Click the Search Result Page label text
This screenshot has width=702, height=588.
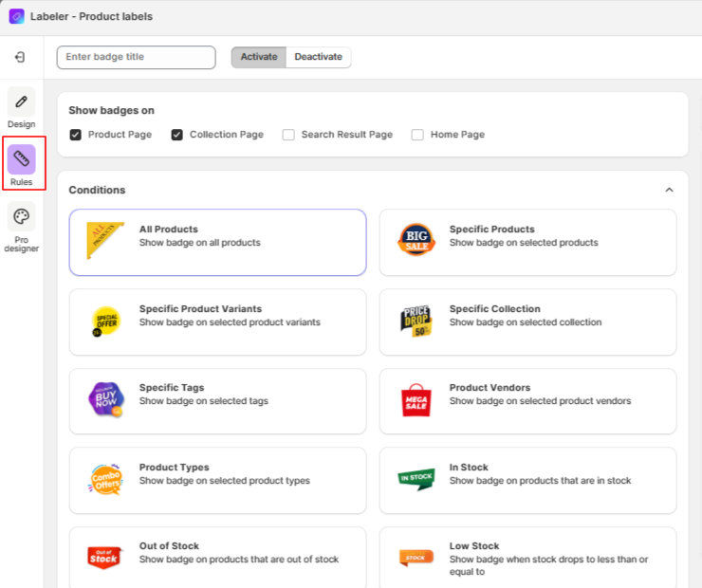[x=347, y=135]
